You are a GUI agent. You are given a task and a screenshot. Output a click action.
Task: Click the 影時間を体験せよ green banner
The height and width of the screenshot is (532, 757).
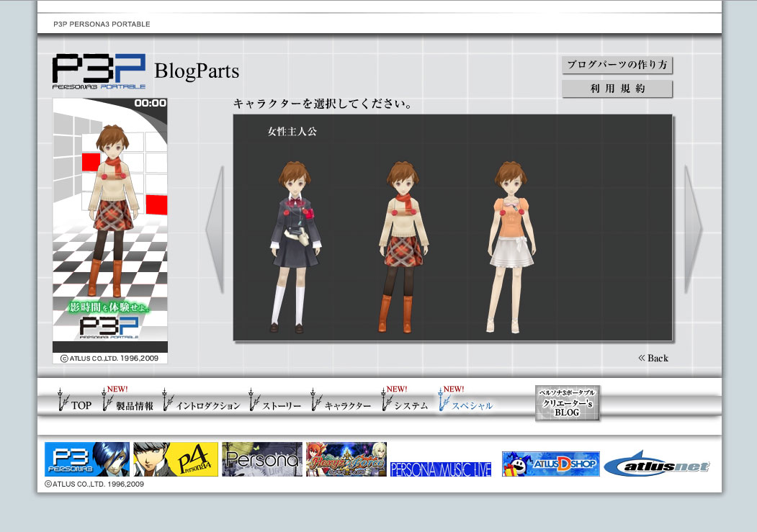[109, 307]
